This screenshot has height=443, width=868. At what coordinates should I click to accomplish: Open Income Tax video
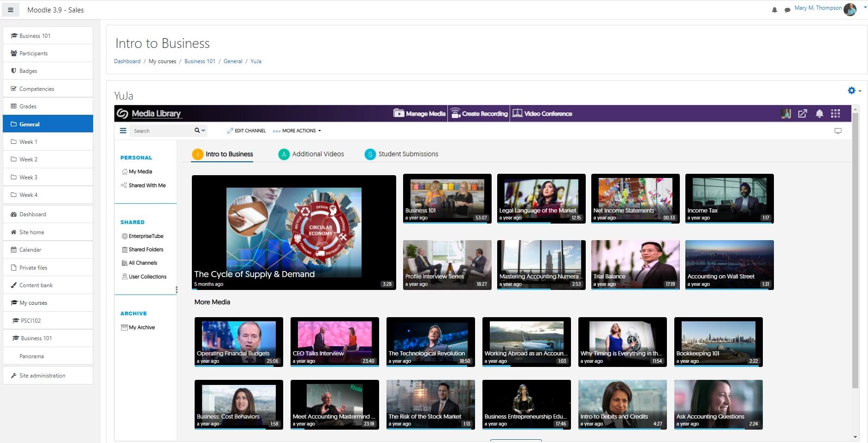(x=730, y=199)
